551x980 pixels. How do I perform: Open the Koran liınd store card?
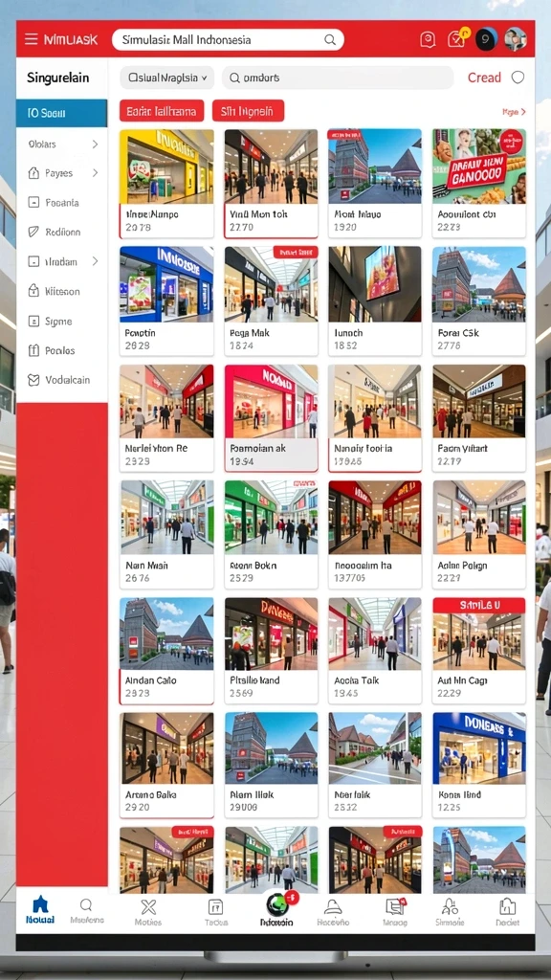tap(479, 765)
